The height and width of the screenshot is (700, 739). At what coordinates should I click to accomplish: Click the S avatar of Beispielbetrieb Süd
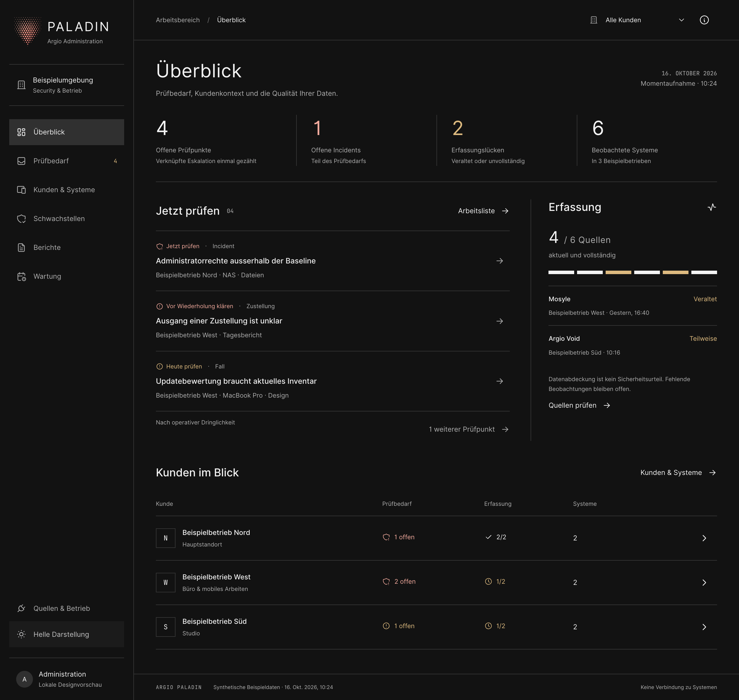pyautogui.click(x=166, y=626)
